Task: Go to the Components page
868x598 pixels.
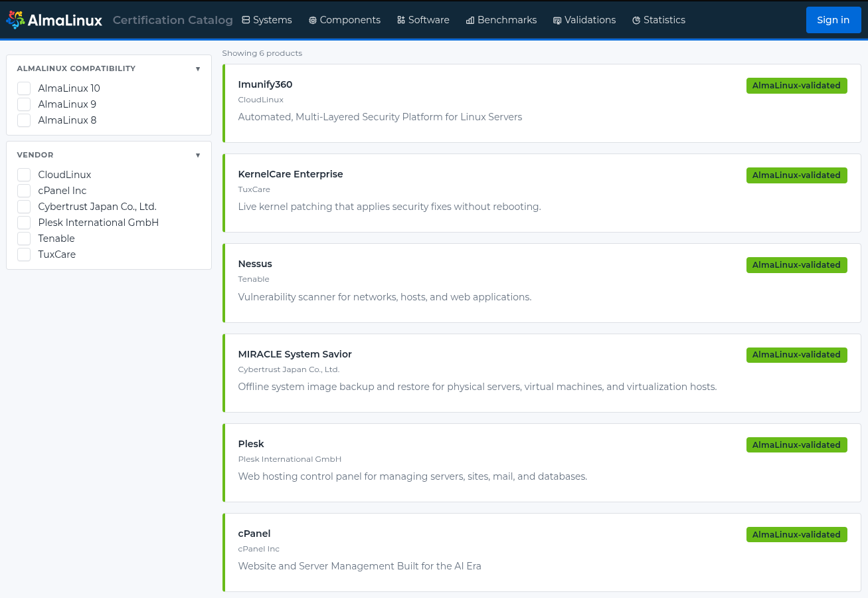Action: tap(345, 20)
